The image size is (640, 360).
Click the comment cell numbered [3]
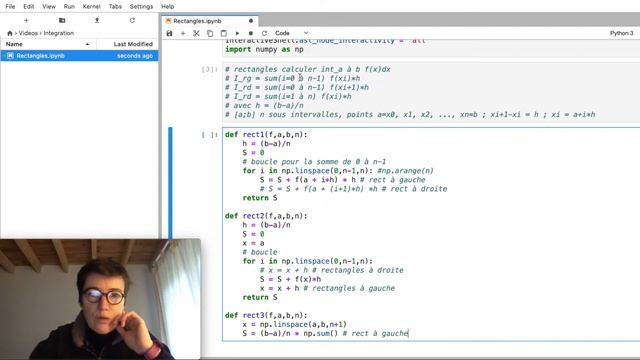pos(431,92)
